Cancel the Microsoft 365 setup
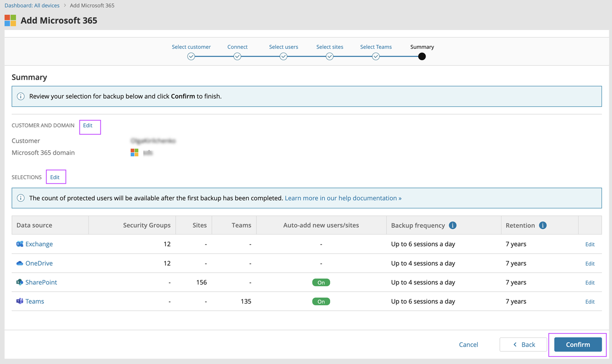Image resolution: width=612 pixels, height=364 pixels. (x=468, y=344)
